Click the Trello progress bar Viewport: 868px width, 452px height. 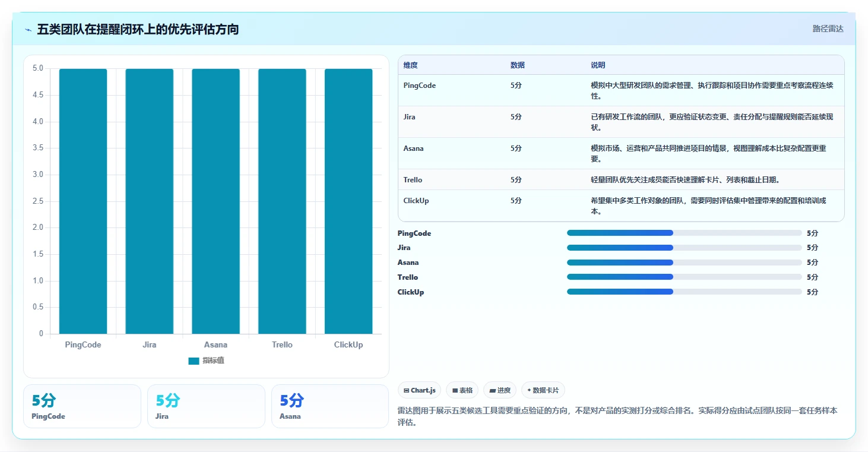point(684,277)
